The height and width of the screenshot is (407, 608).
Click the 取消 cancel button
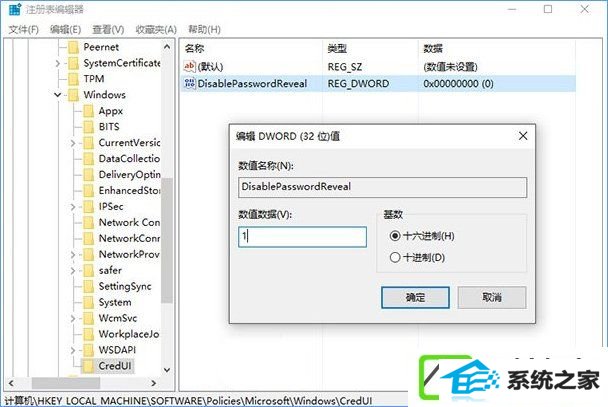492,297
